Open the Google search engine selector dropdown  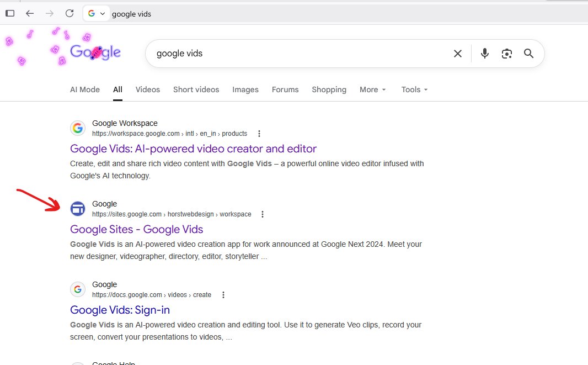96,13
